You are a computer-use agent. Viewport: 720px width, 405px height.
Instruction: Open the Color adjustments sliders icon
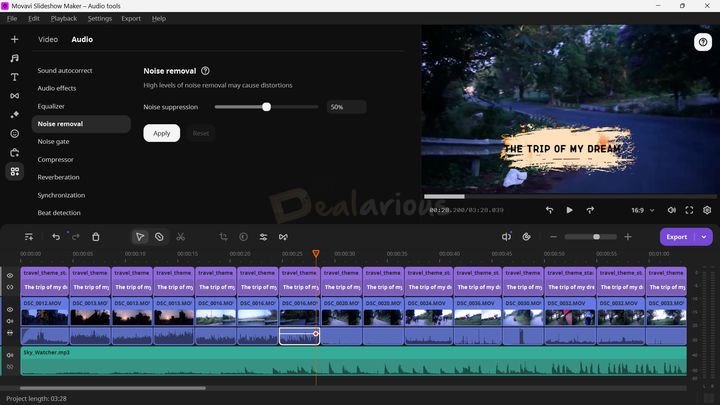point(263,237)
